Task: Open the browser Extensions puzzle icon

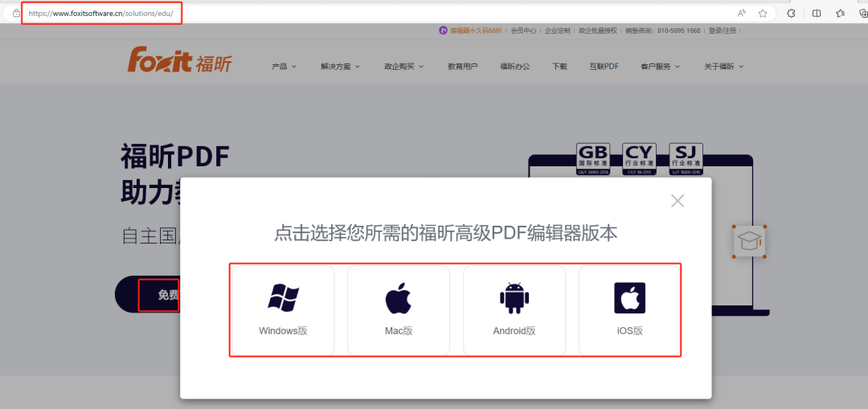Action: point(792,14)
